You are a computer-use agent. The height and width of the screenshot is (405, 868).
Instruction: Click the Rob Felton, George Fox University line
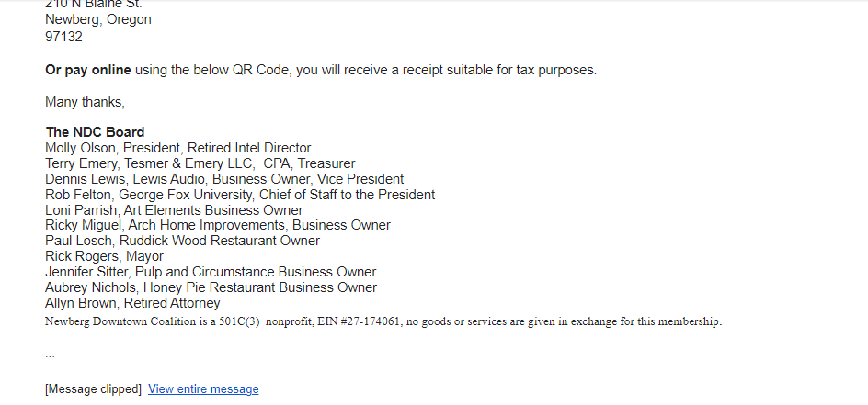(240, 195)
